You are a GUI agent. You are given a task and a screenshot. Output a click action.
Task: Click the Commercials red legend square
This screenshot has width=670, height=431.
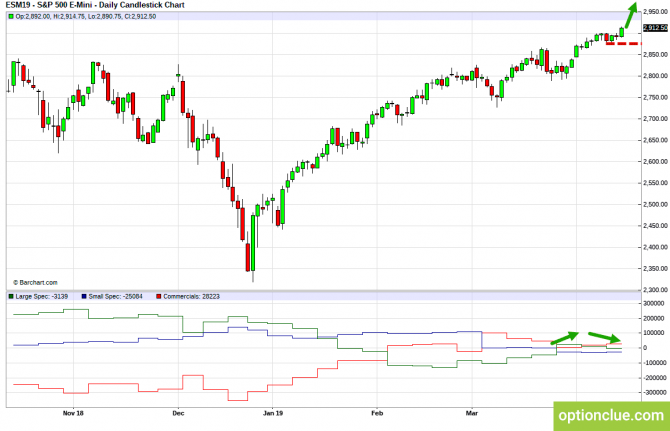click(x=159, y=296)
